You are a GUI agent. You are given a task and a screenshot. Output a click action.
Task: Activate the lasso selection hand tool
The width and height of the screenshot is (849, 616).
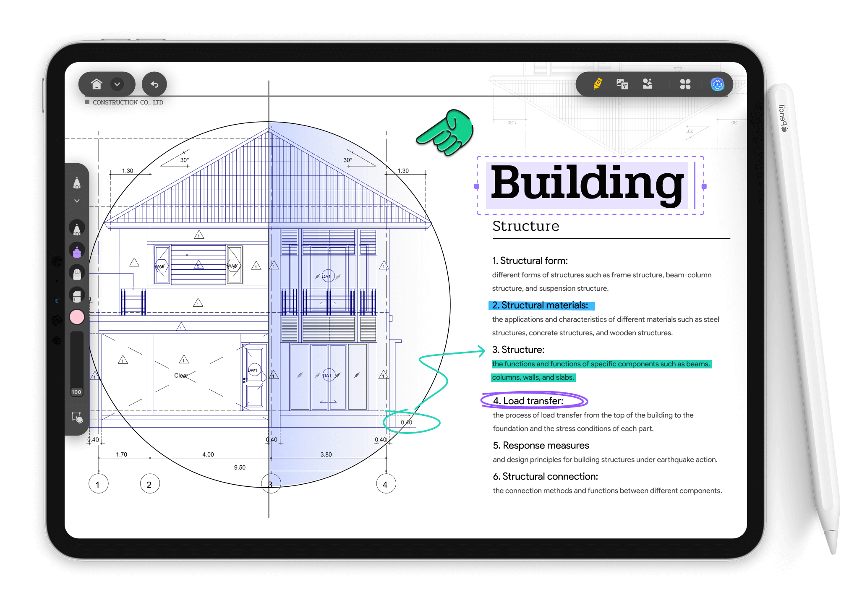tap(77, 417)
